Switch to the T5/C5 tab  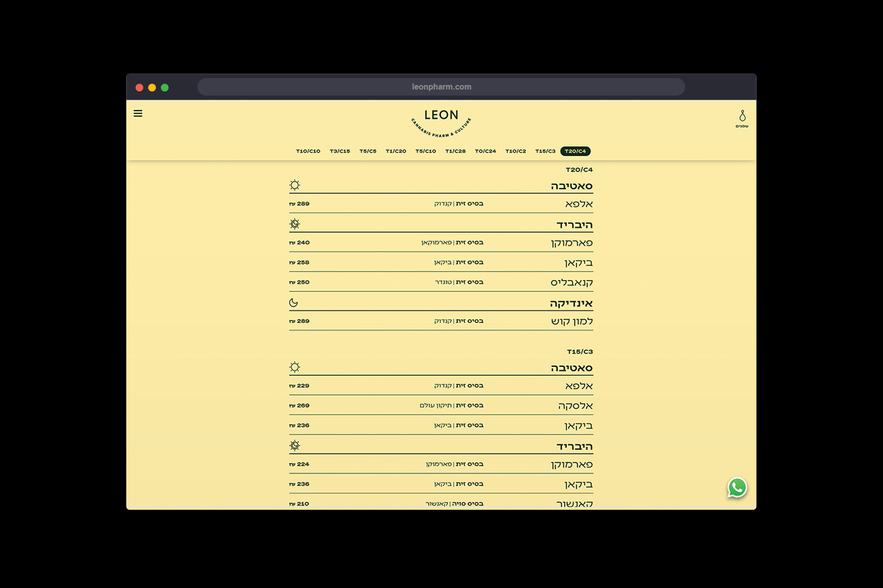(x=368, y=151)
